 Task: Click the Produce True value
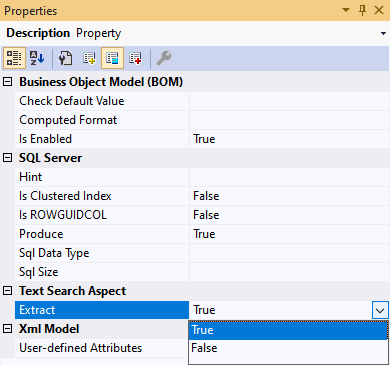(x=289, y=234)
